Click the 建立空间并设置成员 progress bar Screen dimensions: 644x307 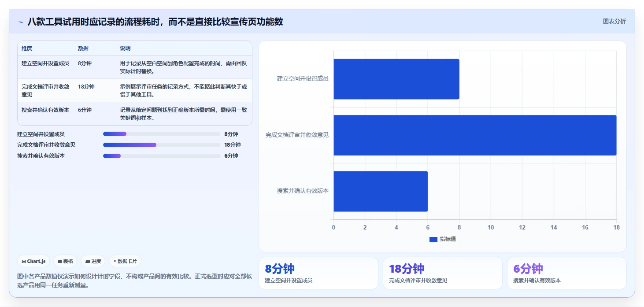(x=162, y=134)
